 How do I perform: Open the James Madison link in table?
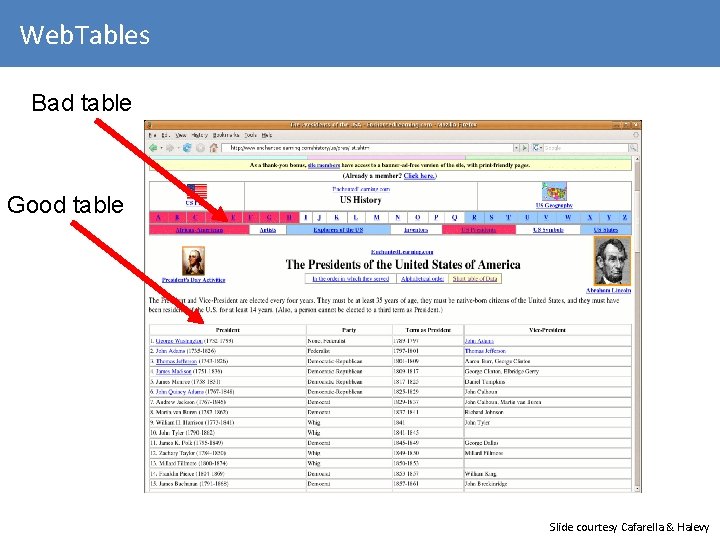174,371
